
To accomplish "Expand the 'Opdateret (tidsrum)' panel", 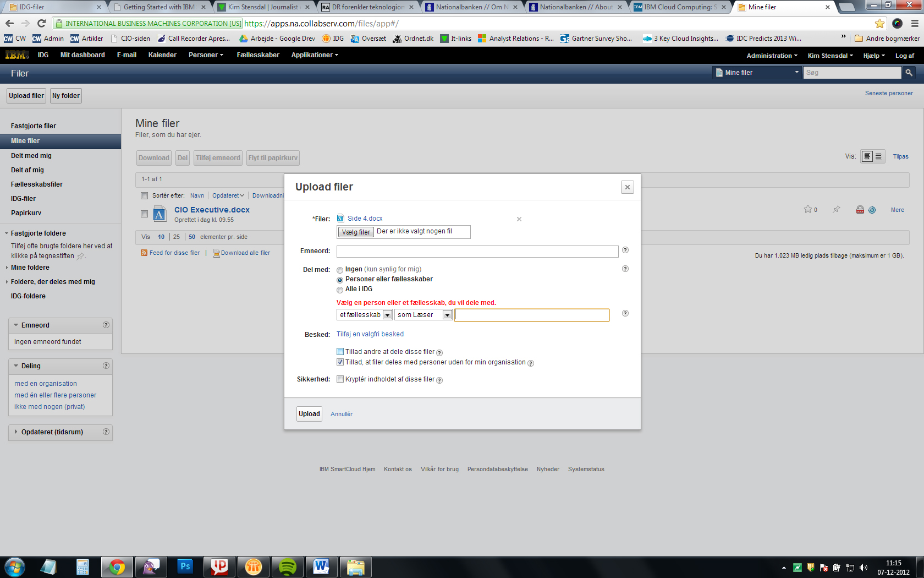I will click(x=52, y=432).
